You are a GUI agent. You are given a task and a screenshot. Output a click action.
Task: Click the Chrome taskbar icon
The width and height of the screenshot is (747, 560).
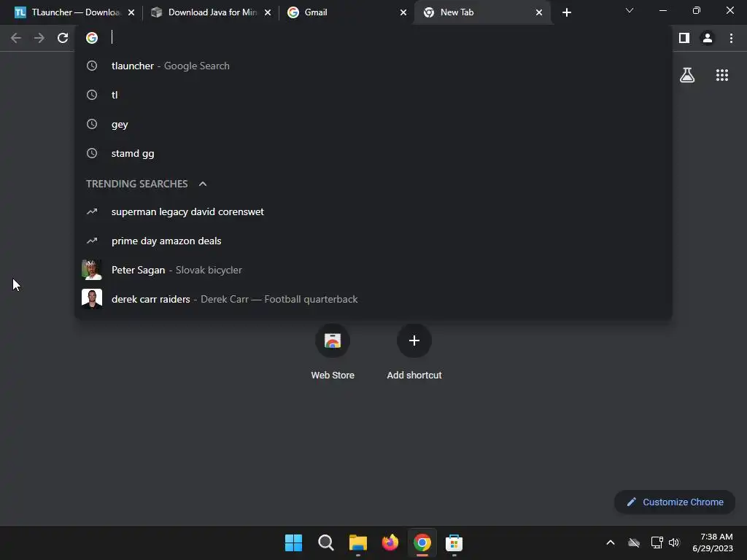[422, 542]
